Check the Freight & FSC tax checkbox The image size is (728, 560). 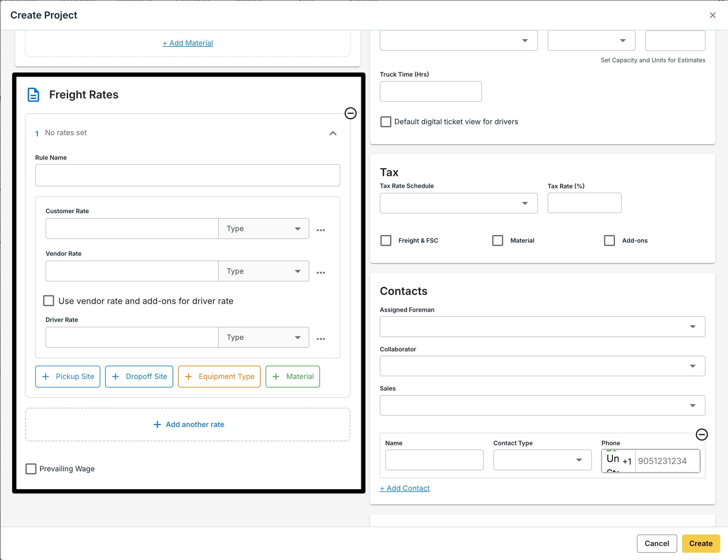[386, 241]
